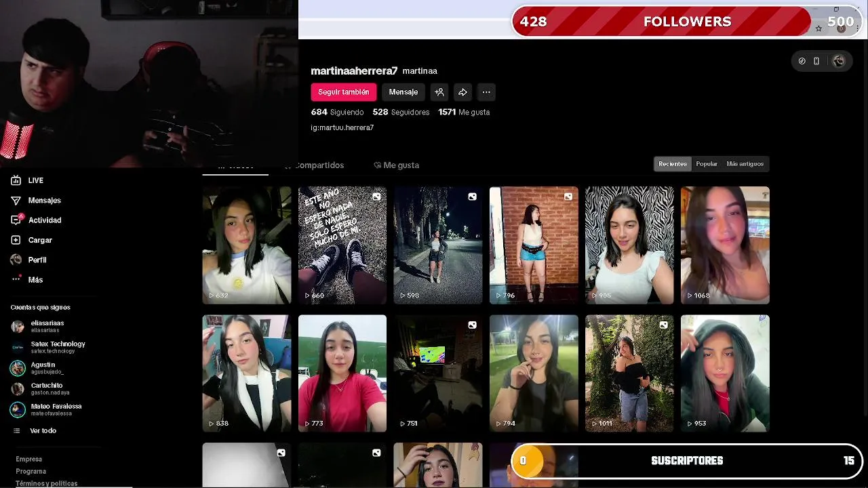Open eliasariaas avatar in followed accounts
Image resolution: width=868 pixels, height=488 pixels.
18,327
